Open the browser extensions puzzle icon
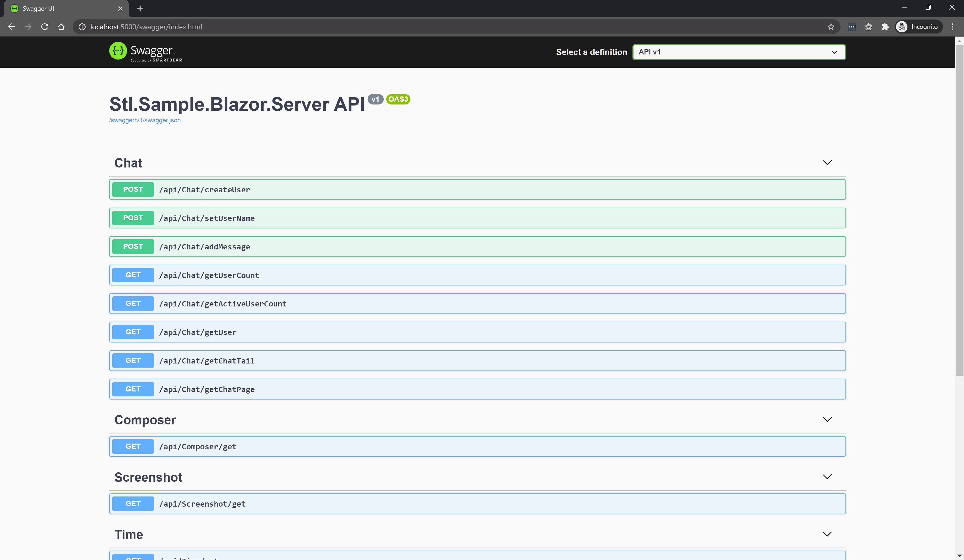 pyautogui.click(x=885, y=27)
